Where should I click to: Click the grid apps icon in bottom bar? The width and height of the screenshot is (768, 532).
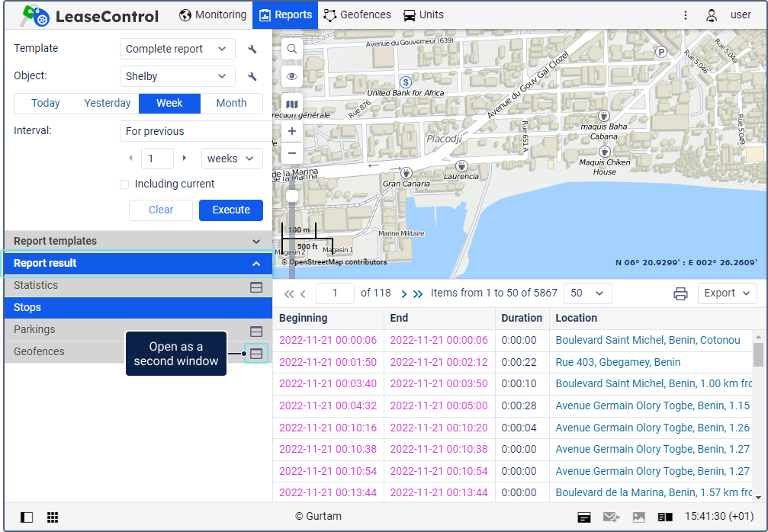(x=53, y=518)
